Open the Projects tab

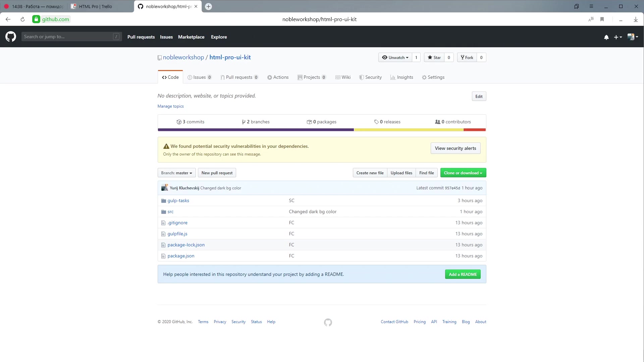[x=312, y=77]
